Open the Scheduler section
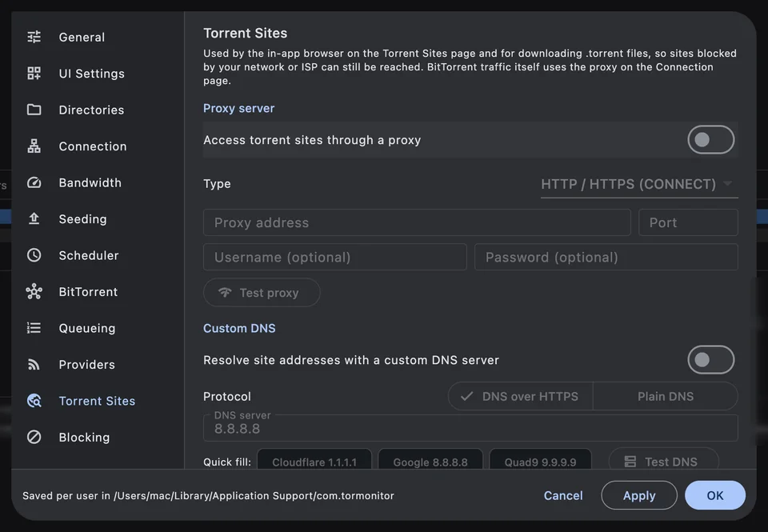 (98, 254)
